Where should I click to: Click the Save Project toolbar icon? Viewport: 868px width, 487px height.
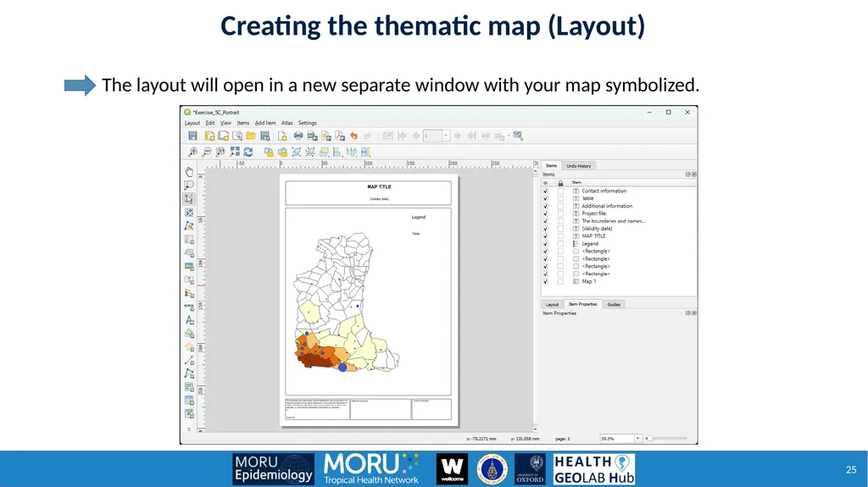(x=192, y=136)
